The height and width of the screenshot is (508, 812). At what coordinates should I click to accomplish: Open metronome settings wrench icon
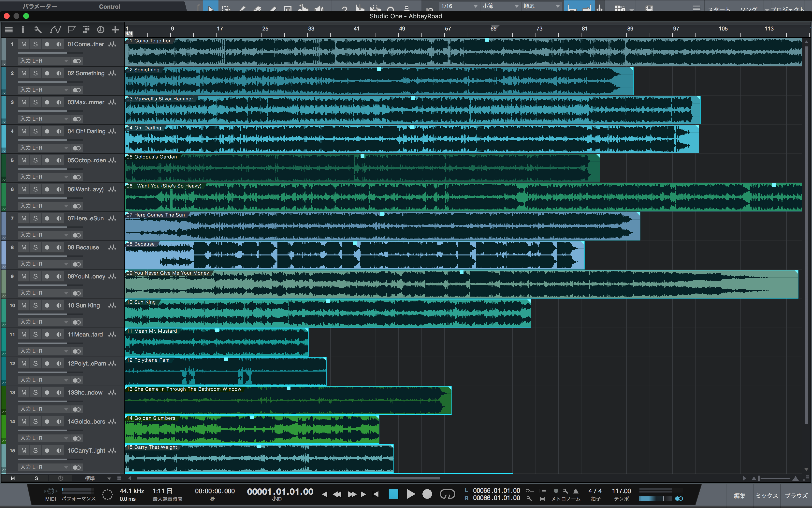[x=565, y=491]
